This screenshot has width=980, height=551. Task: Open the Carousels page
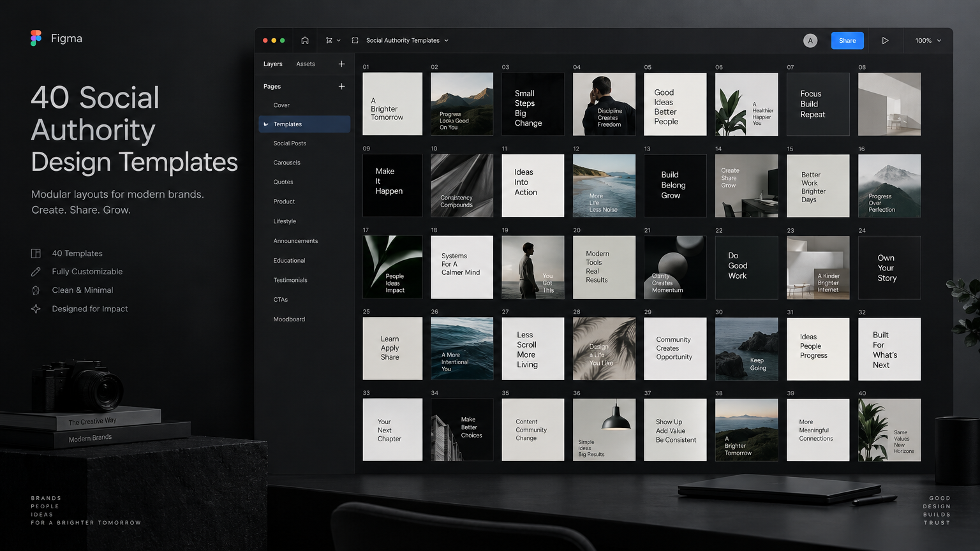pyautogui.click(x=286, y=163)
